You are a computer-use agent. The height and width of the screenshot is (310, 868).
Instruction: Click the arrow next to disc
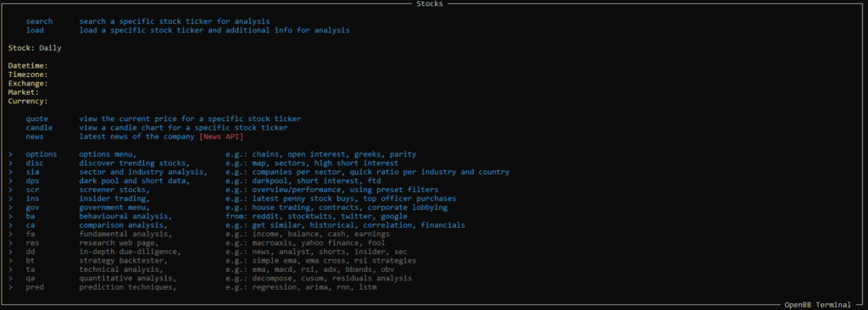[x=10, y=163]
